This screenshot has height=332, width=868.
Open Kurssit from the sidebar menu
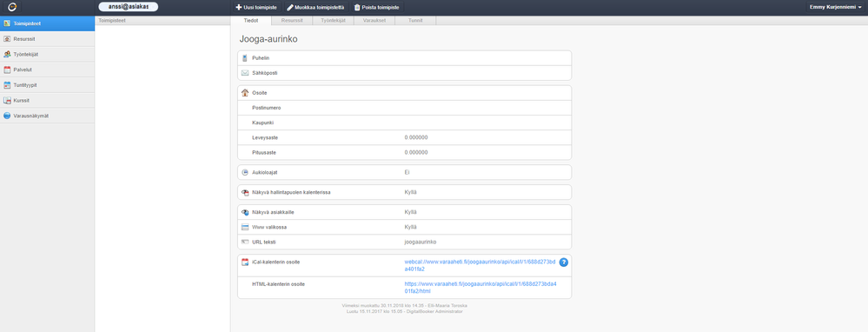[47, 101]
